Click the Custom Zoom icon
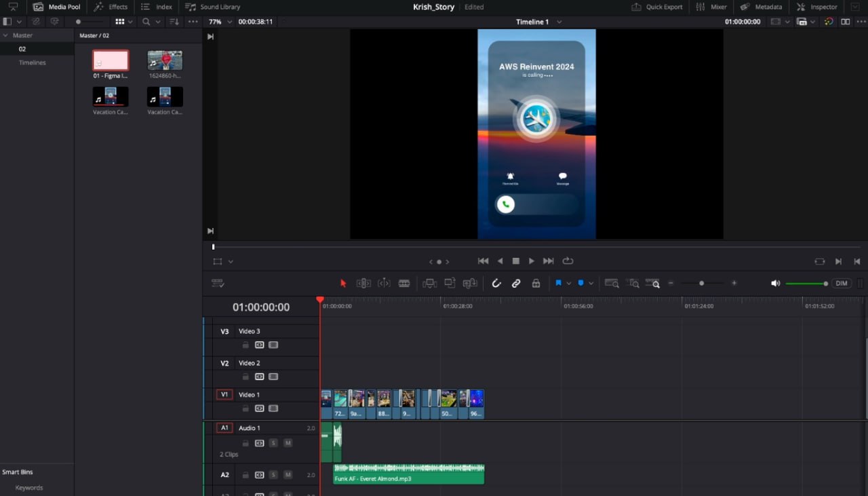The height and width of the screenshot is (496, 868). pyautogui.click(x=653, y=283)
